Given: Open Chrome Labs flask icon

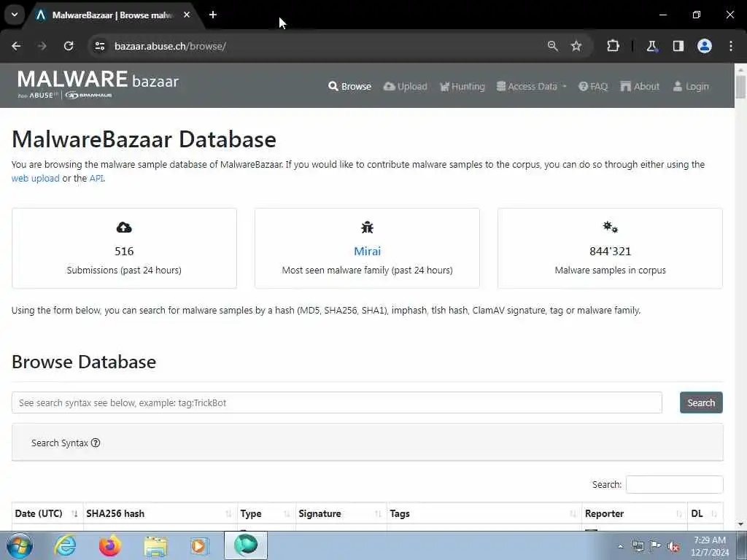Looking at the screenshot, I should tap(651, 46).
